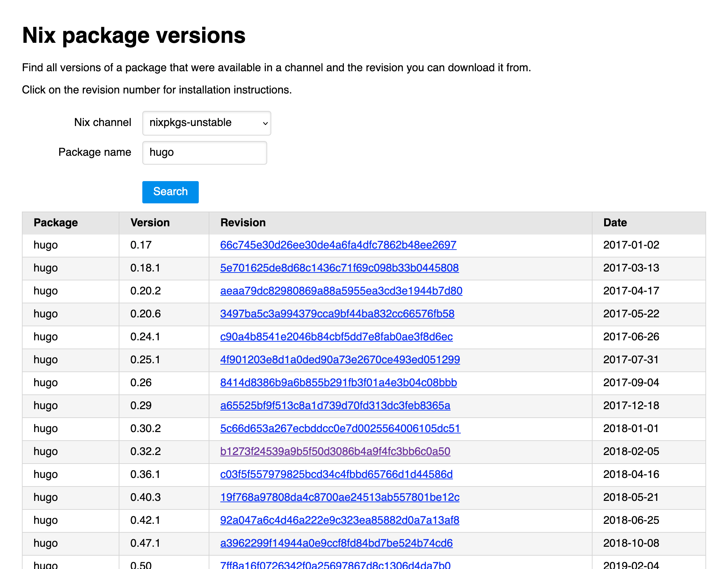This screenshot has width=728, height=569.
Task: Click the Search button
Action: tap(170, 192)
